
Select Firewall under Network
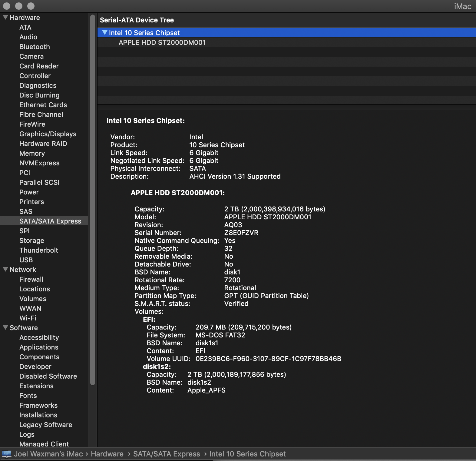[31, 279]
